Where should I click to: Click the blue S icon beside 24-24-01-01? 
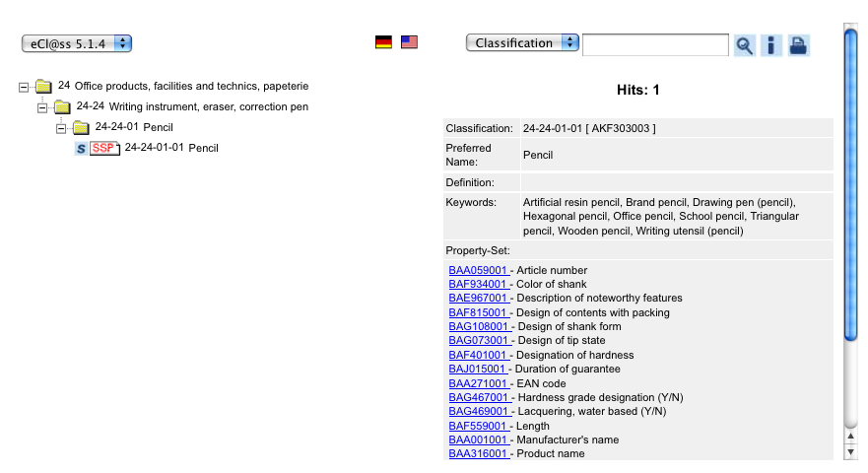(81, 149)
